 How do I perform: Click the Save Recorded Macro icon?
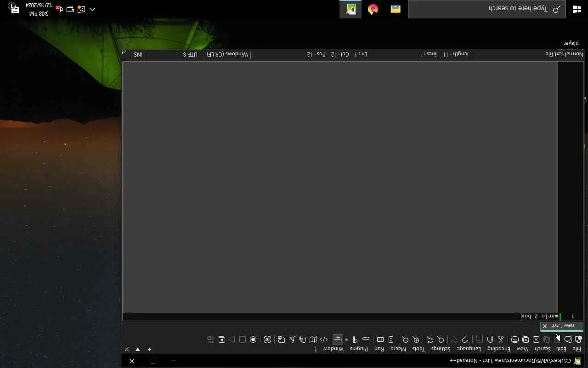(x=211, y=339)
